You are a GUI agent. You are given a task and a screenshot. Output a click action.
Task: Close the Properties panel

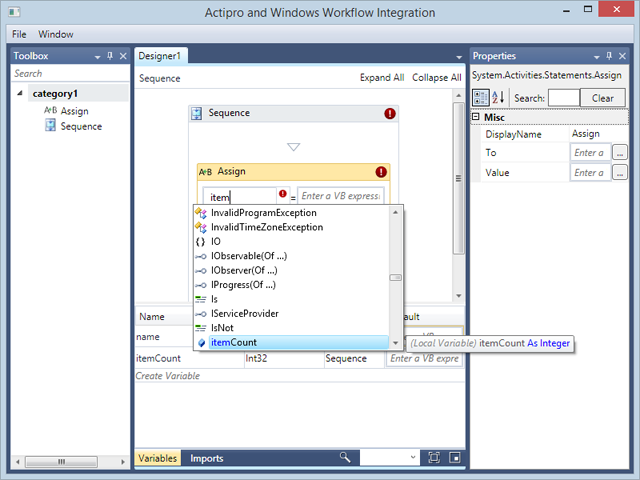622,56
